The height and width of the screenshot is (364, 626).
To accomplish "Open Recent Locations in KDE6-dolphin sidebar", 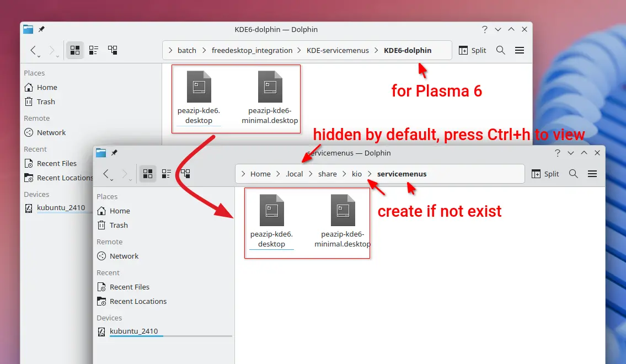I will pos(58,178).
